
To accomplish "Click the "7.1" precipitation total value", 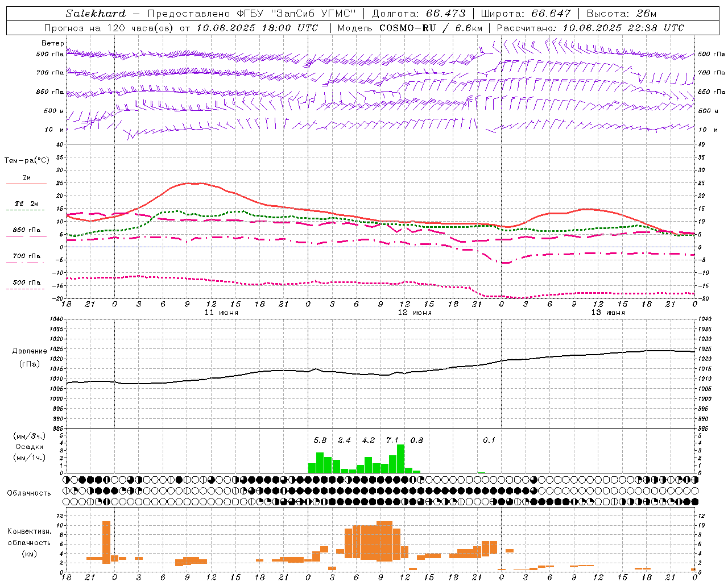I will click(392, 440).
